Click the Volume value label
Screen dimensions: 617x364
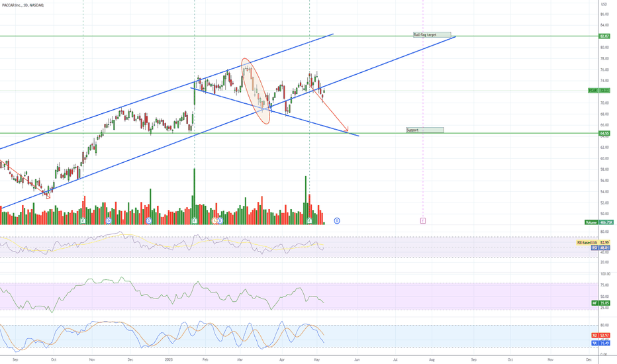[599, 222]
